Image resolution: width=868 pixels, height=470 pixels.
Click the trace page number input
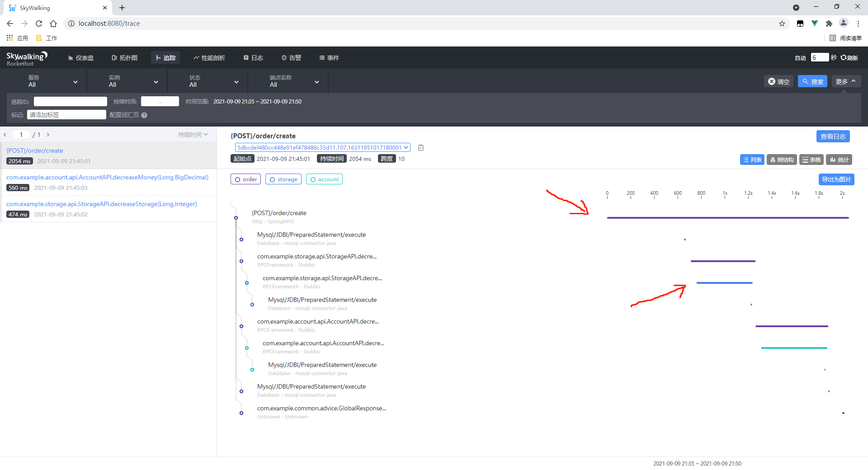[21, 135]
